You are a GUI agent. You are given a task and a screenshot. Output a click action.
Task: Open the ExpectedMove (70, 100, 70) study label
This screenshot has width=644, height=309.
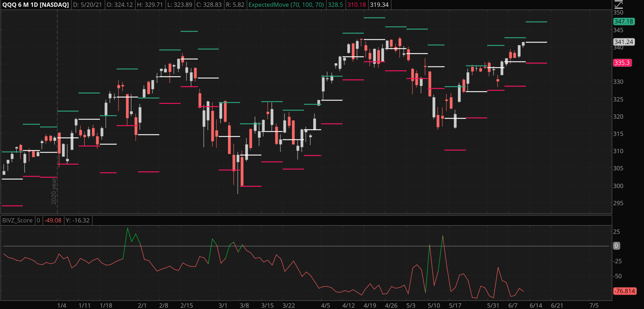pos(286,5)
